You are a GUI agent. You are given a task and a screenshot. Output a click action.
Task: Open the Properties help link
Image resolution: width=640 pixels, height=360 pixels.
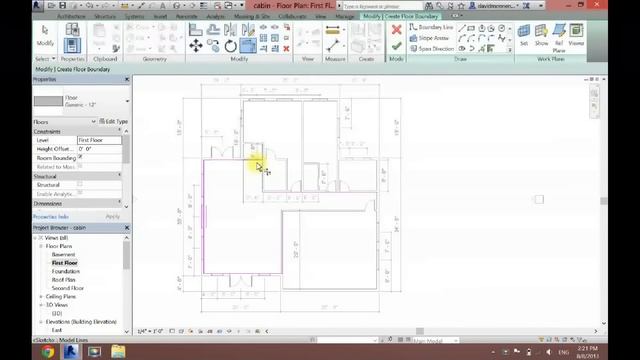tap(51, 216)
